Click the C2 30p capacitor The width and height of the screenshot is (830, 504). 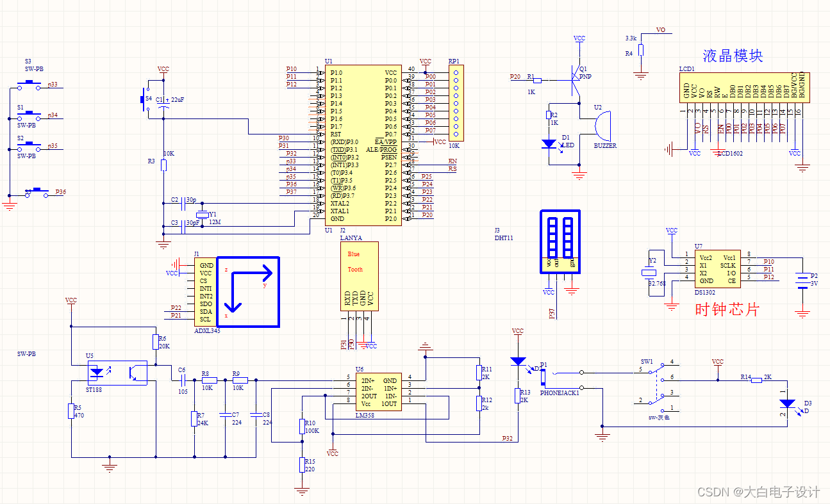tap(183, 203)
